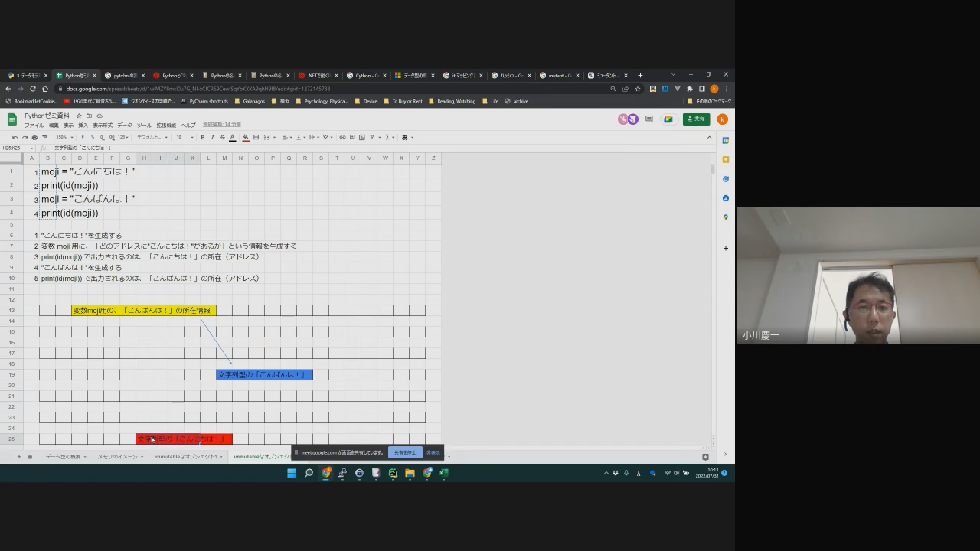Toggle italic formatting

(212, 138)
